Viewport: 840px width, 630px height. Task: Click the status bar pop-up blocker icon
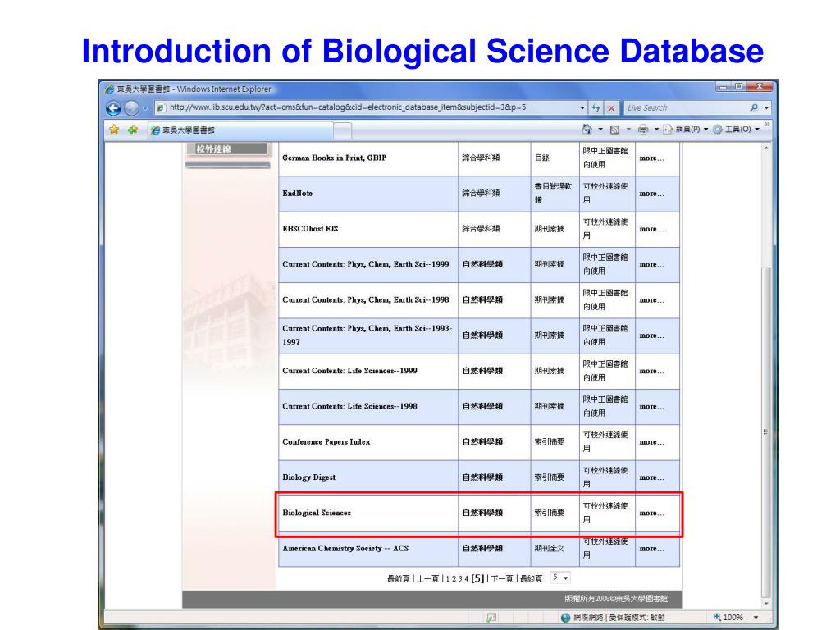pyautogui.click(x=491, y=618)
